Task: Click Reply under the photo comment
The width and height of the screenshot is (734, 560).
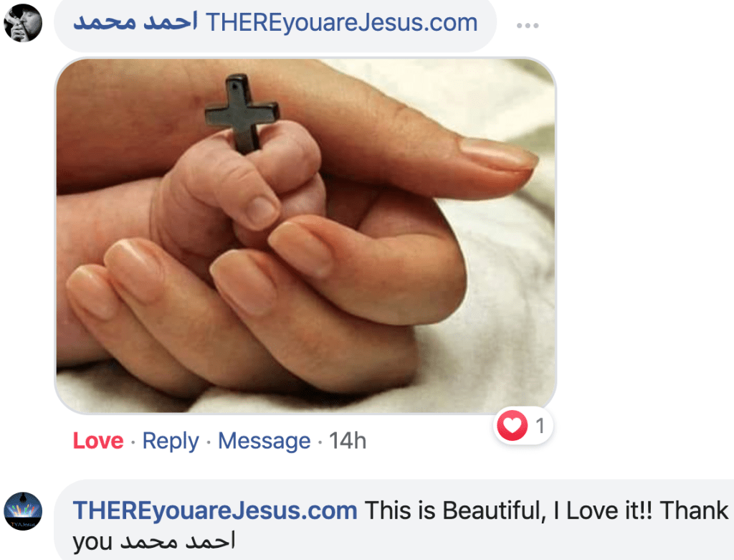Action: coord(171,441)
